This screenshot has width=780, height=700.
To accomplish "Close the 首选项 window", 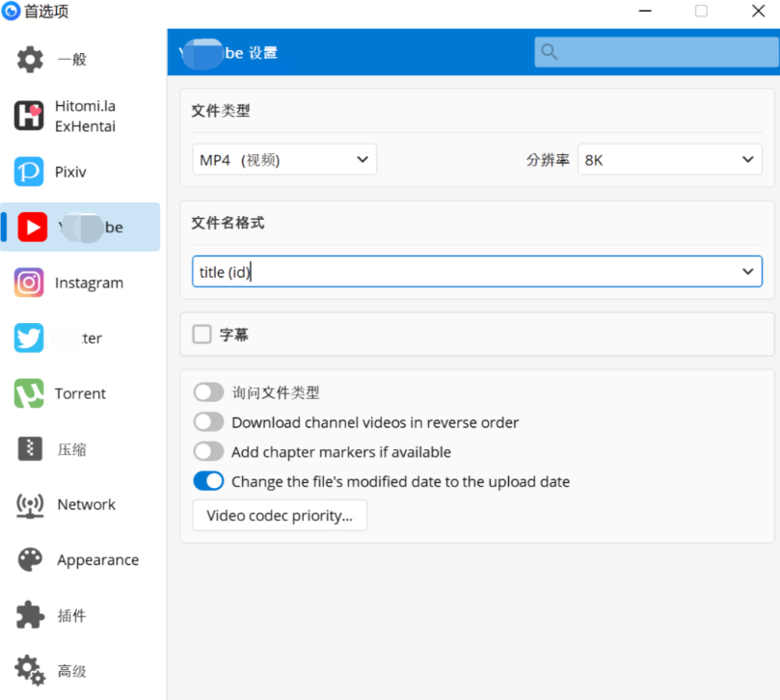I will click(x=758, y=11).
